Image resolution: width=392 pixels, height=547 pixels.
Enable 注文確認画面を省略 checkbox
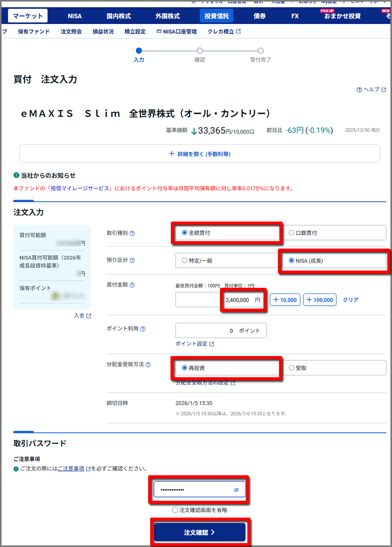coord(175,510)
